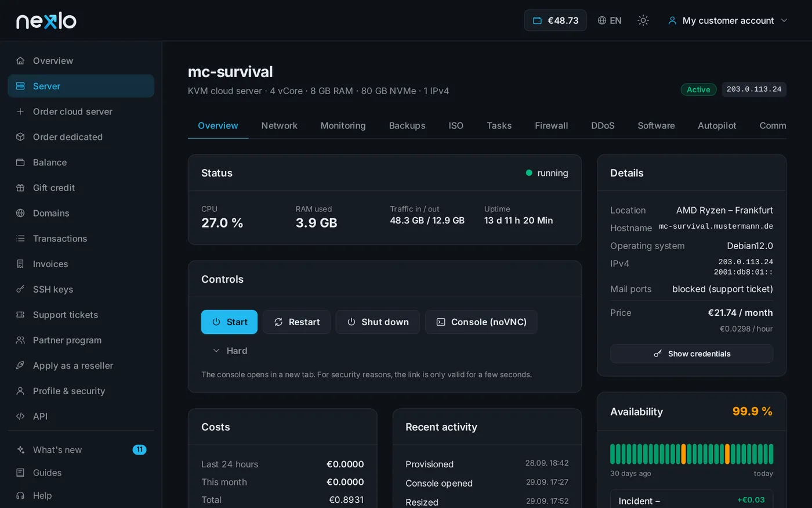Open the Firewall tab
The width and height of the screenshot is (812, 508).
[x=551, y=125]
